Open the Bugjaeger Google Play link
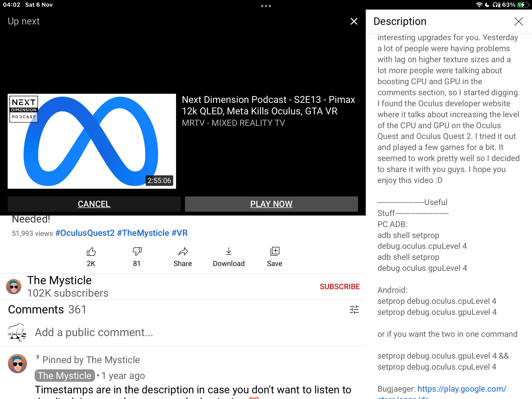Viewport: 532px width, 399px height. pos(462,389)
